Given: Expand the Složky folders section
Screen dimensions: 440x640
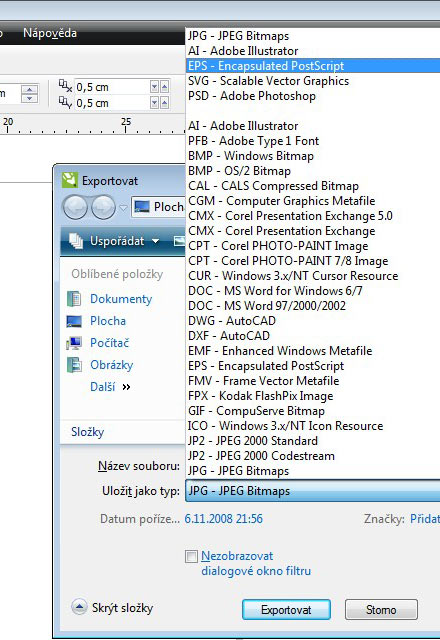Looking at the screenshot, I should (87, 432).
